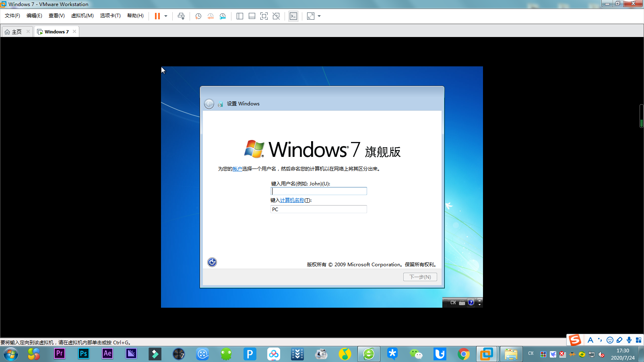Open the blue P application in the taskbar
The height and width of the screenshot is (362, 644).
click(x=250, y=354)
